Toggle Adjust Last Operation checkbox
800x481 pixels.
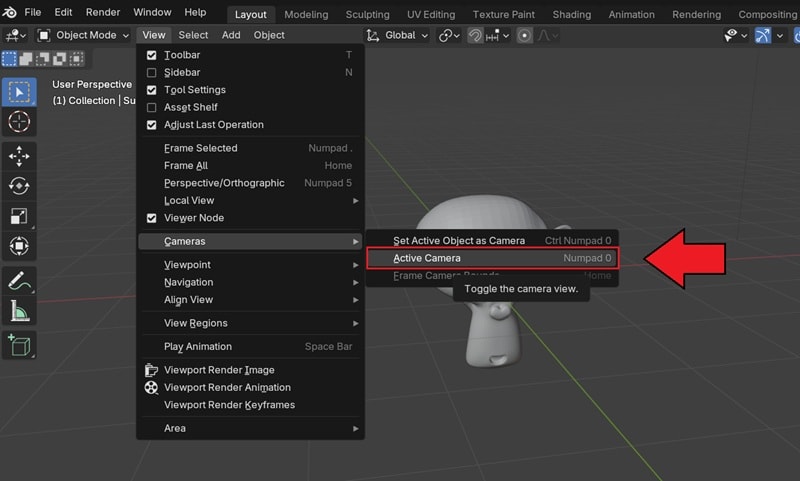pyautogui.click(x=152, y=125)
